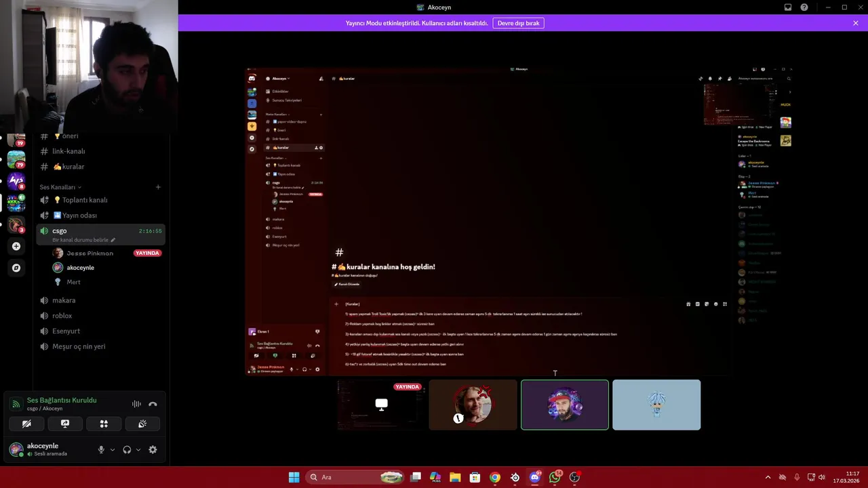Open the microphone input options chevron
This screenshot has width=868, height=488.
[113, 449]
